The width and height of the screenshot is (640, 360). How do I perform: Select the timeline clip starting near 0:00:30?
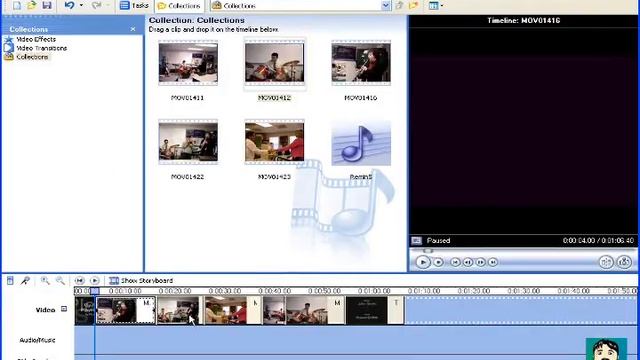(x=233, y=311)
